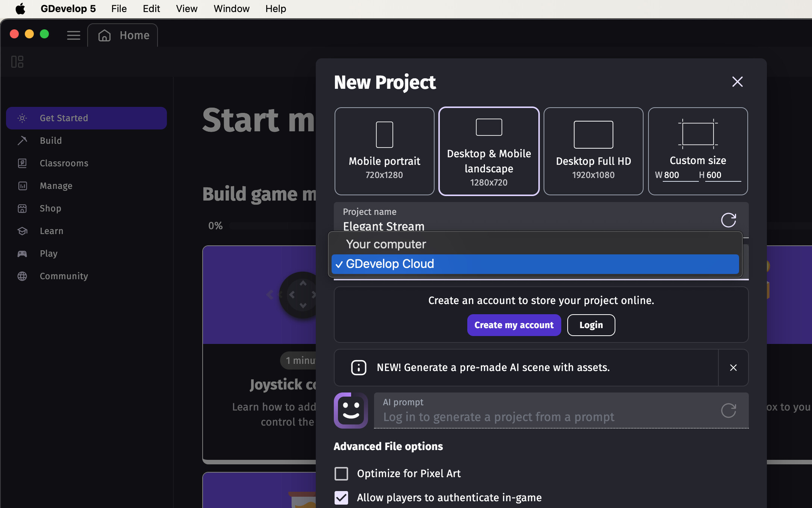Enable Optimize for Pixel Art checkbox
This screenshot has height=508, width=812.
click(341, 474)
